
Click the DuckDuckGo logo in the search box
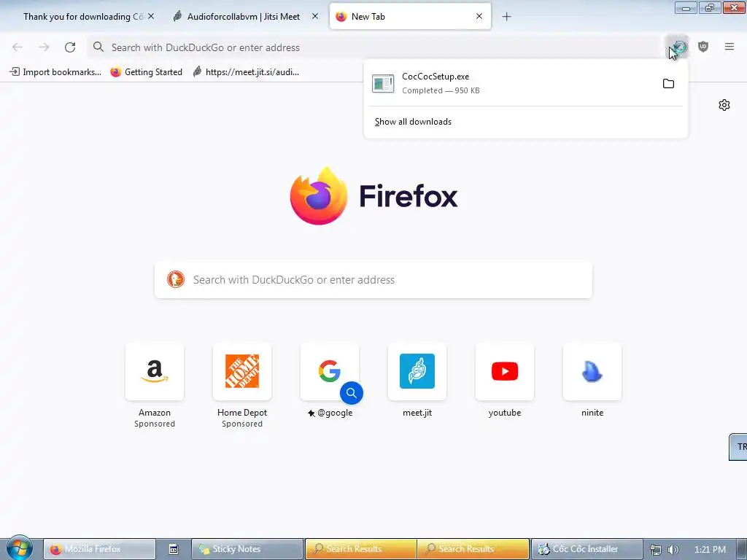175,279
